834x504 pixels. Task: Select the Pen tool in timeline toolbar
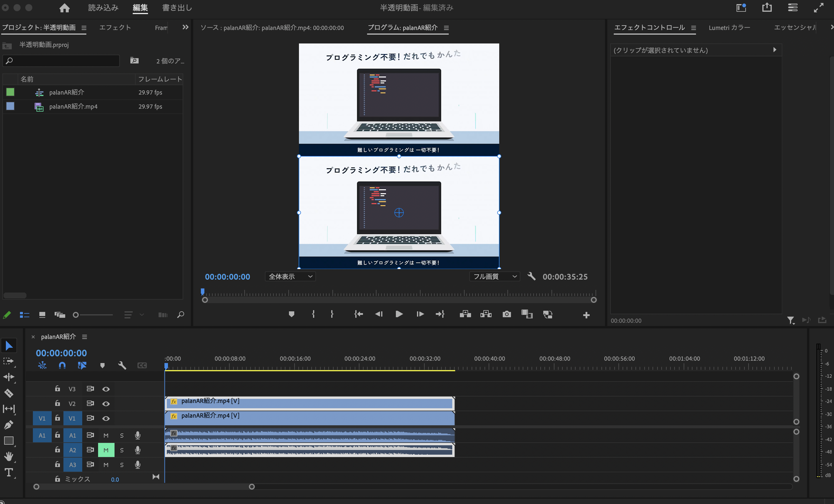[9, 424]
